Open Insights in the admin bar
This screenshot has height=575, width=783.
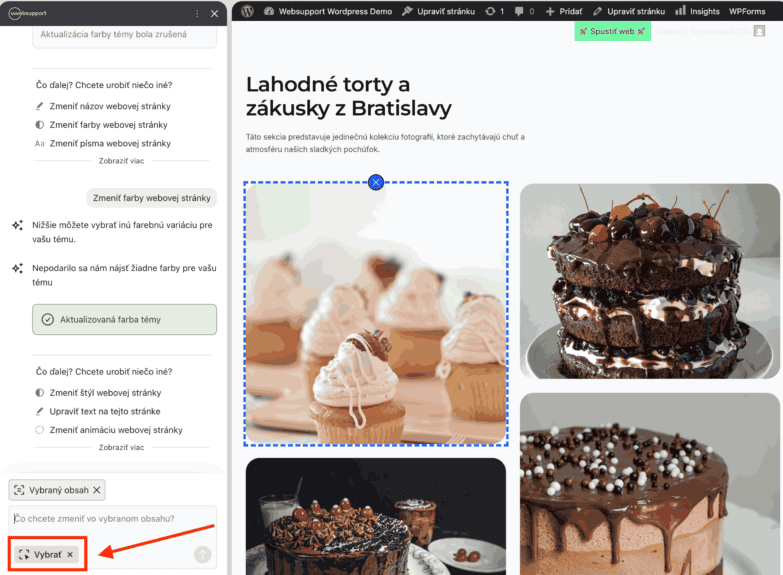(x=697, y=11)
